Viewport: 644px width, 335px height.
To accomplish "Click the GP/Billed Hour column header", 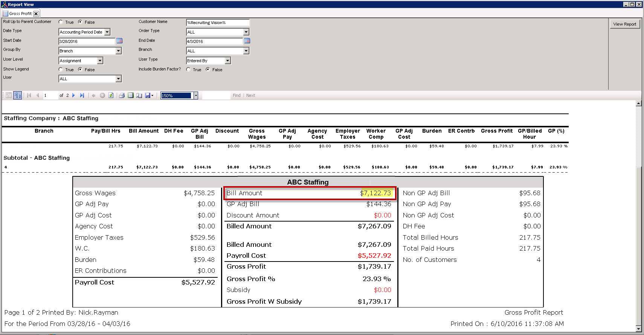I will (x=530, y=134).
